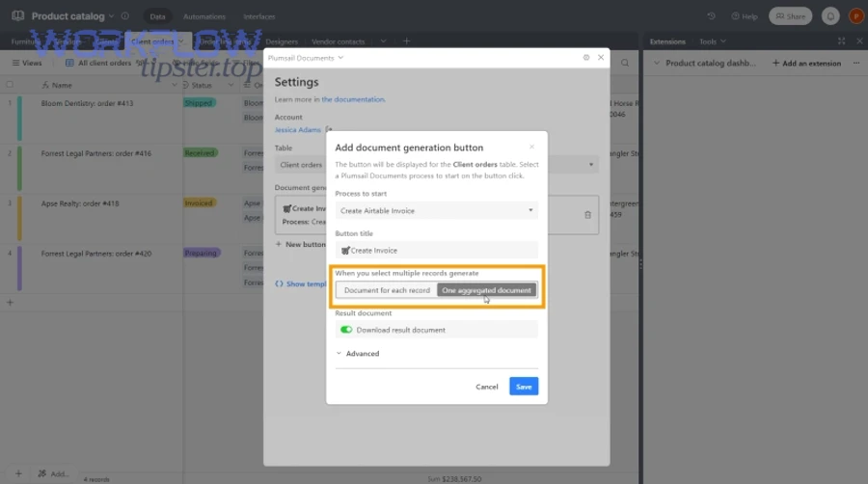Add a new record row plus
This screenshot has height=484, width=868.
coord(10,303)
